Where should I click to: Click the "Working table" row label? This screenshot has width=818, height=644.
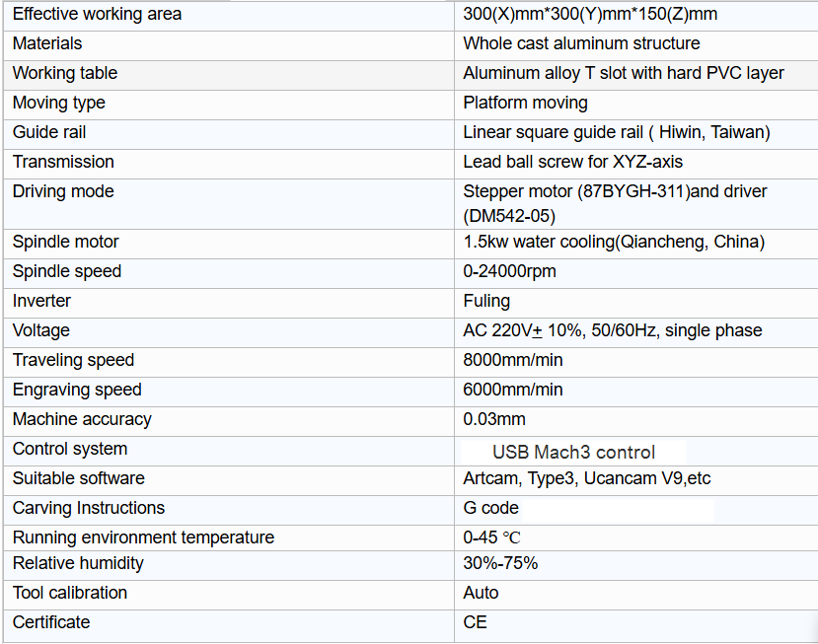click(65, 74)
